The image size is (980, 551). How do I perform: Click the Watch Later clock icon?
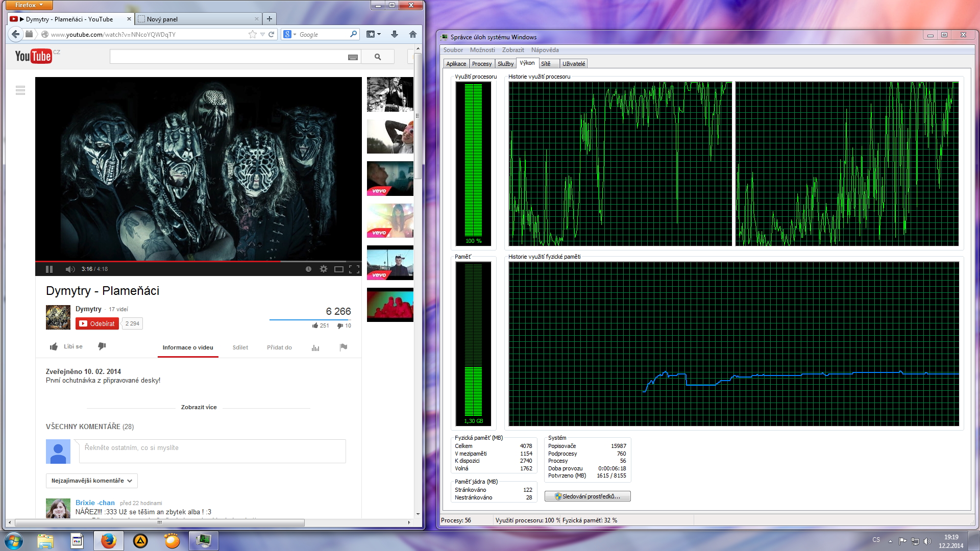pos(308,269)
